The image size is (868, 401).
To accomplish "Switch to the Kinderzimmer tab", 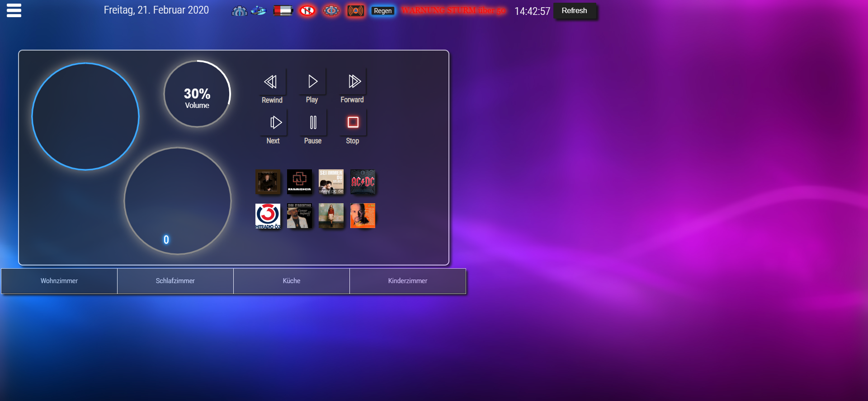I will [407, 281].
